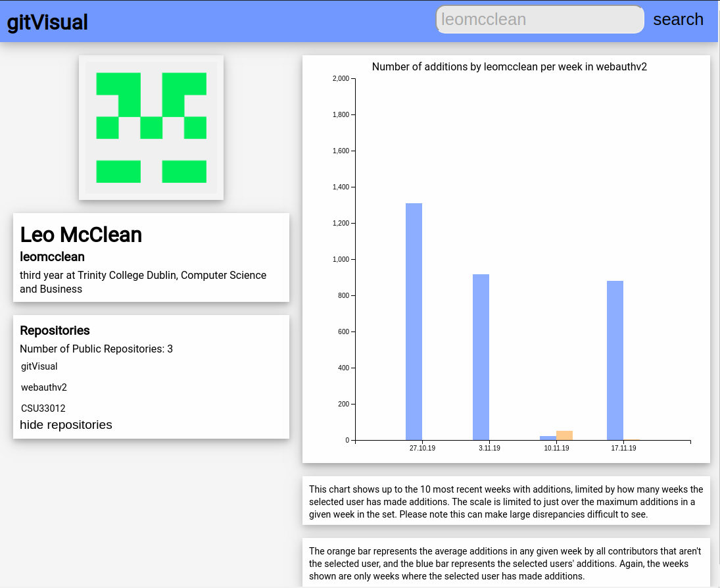
Task: Collapse the list via hide repositories
Action: coord(66,425)
